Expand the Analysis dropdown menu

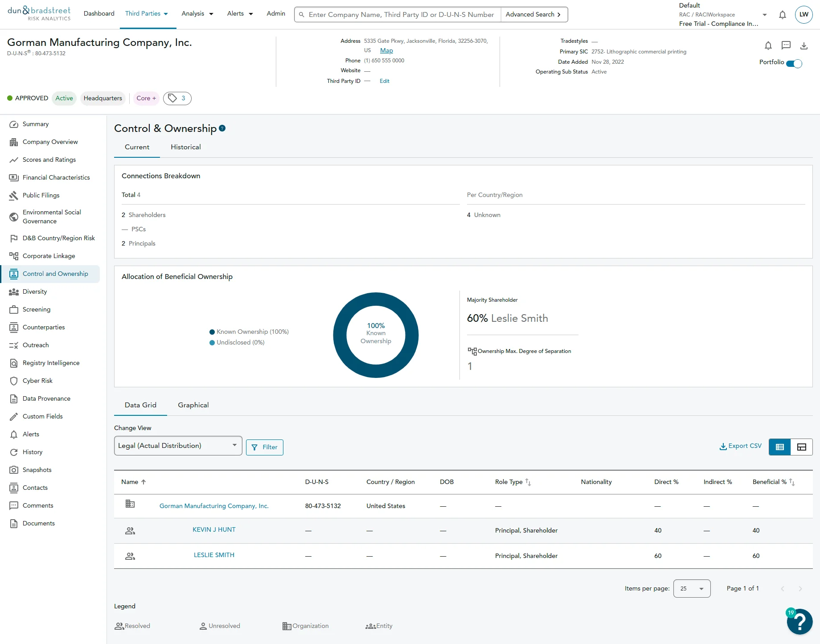point(197,13)
